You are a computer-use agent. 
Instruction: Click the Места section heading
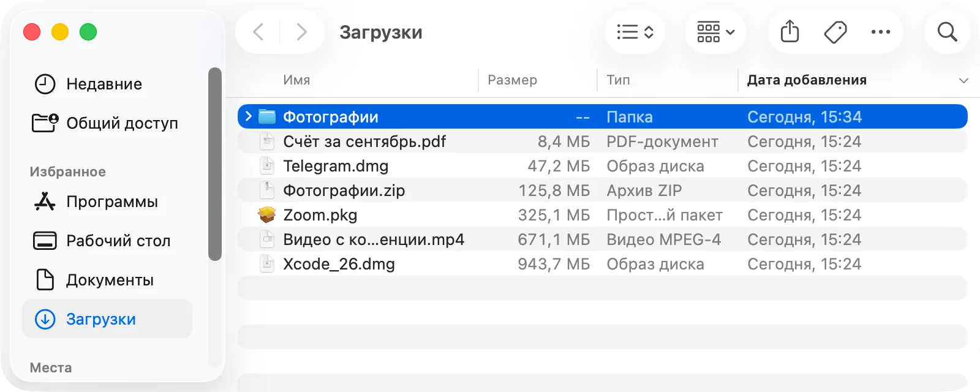(x=51, y=367)
